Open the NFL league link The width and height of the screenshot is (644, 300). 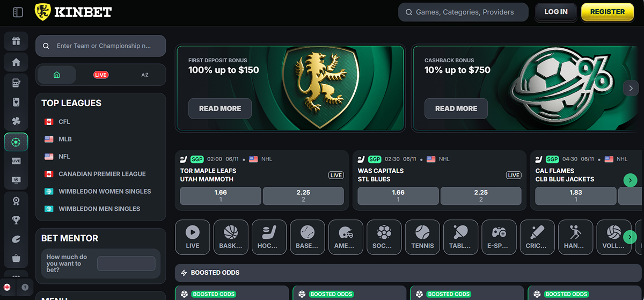point(64,157)
